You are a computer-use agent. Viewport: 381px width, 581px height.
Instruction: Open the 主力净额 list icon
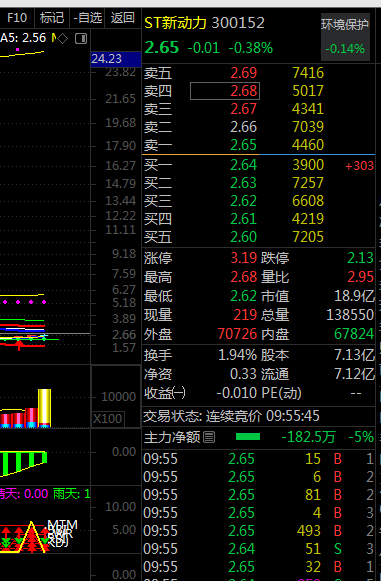209,437
